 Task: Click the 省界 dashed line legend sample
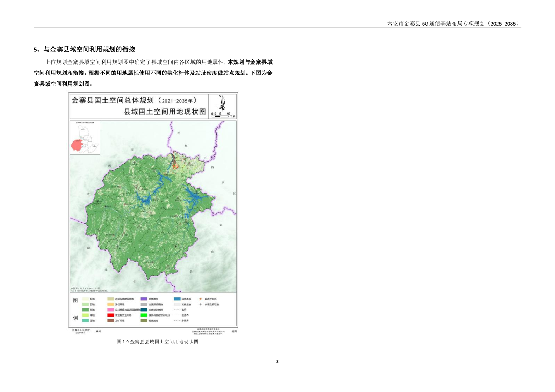coord(177,310)
